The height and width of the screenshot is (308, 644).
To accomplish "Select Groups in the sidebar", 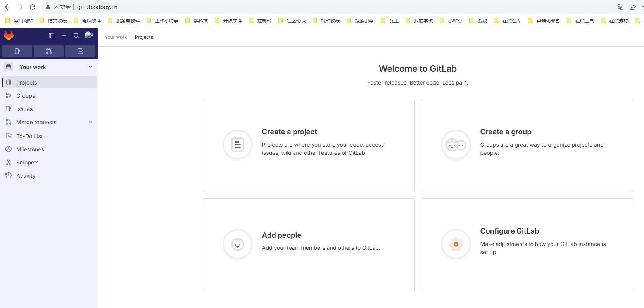I will 26,96.
